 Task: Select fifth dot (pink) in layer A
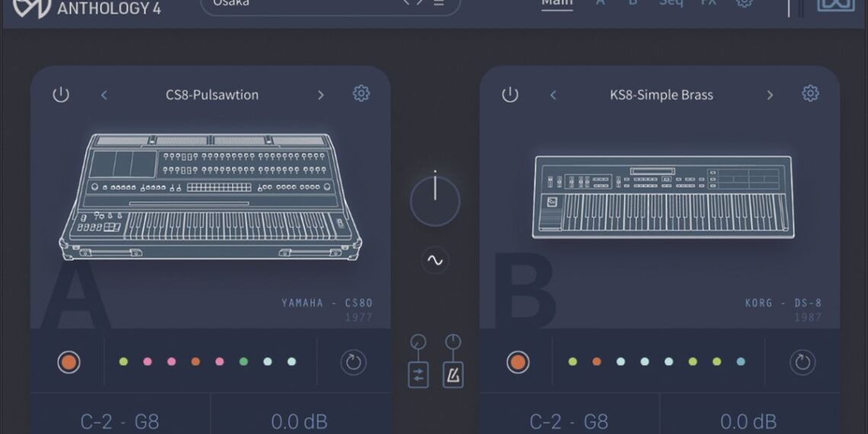tap(220, 362)
